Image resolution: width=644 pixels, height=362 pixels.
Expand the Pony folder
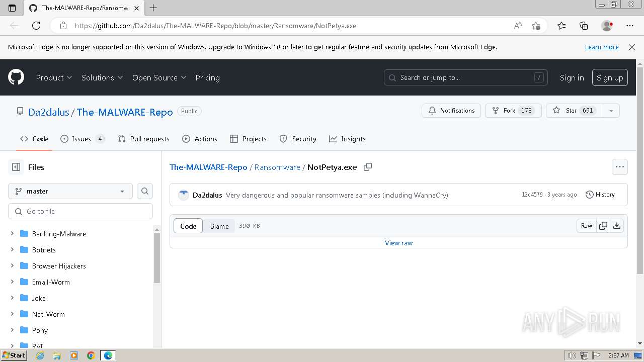pos(12,330)
